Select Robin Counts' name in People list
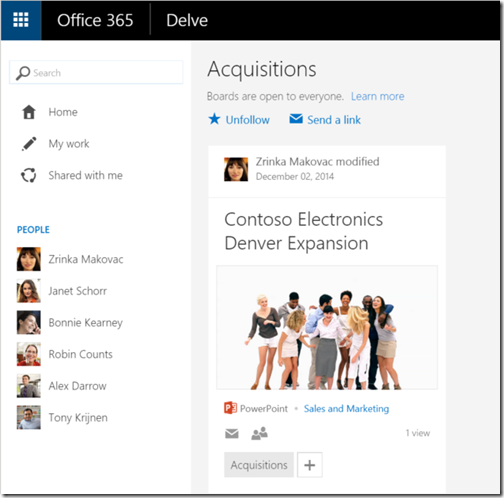 [x=81, y=354]
